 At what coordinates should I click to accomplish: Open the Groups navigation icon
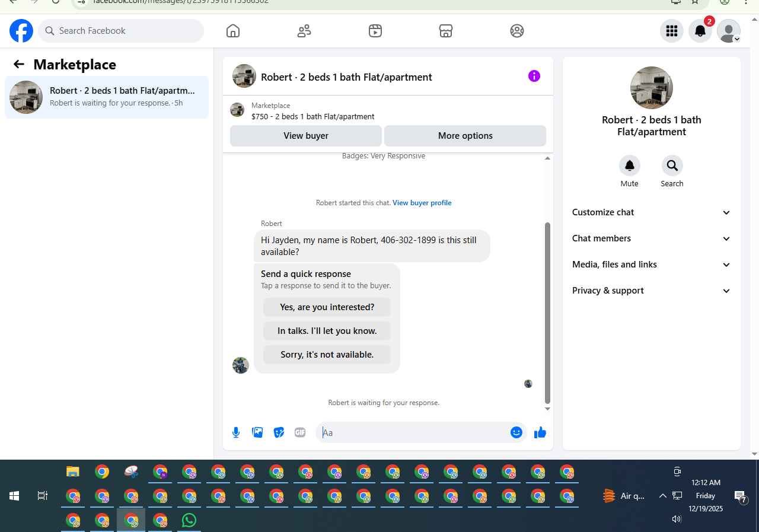tap(517, 31)
